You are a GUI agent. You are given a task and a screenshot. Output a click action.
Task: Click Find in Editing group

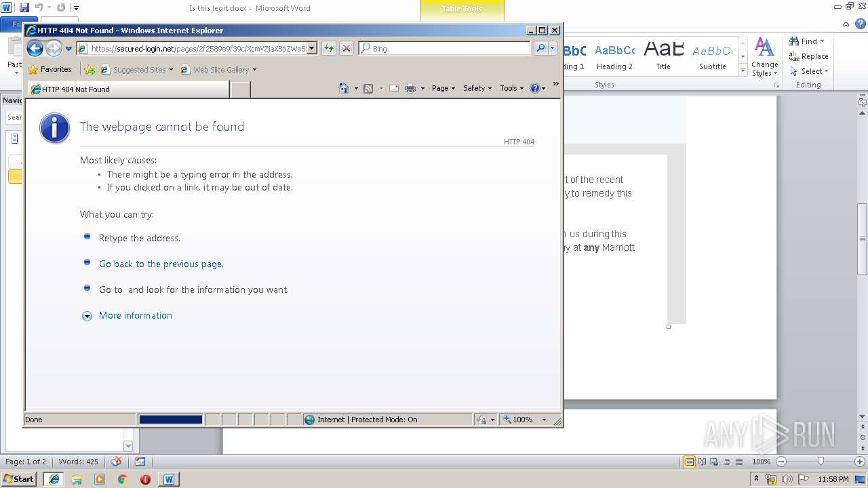pyautogui.click(x=807, y=41)
